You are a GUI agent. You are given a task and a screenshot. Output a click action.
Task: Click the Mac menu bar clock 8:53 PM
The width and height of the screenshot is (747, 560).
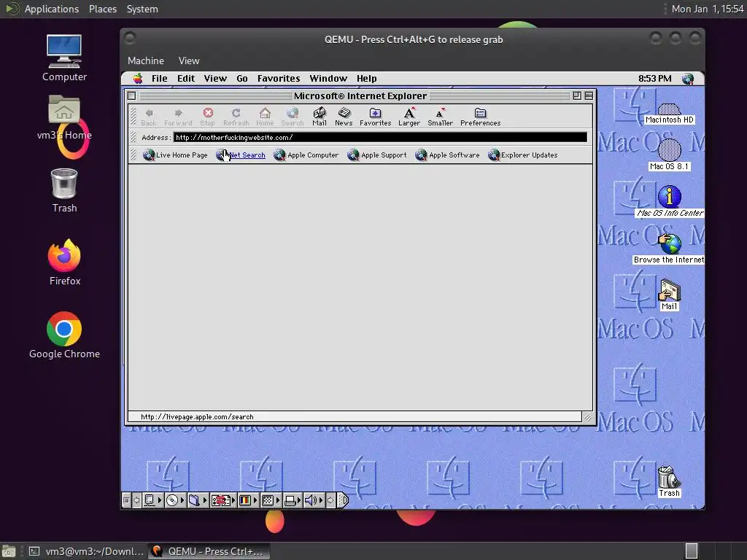(x=654, y=79)
